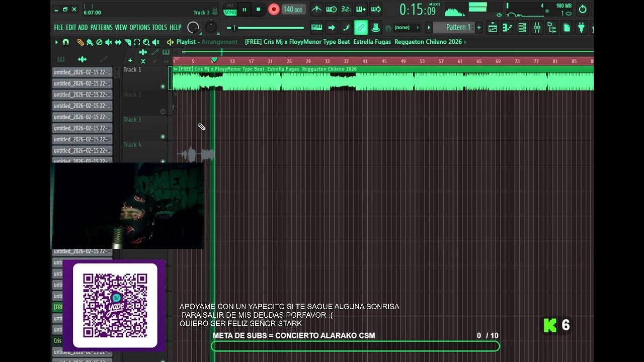Switch to SONG mode

[x=230, y=12]
